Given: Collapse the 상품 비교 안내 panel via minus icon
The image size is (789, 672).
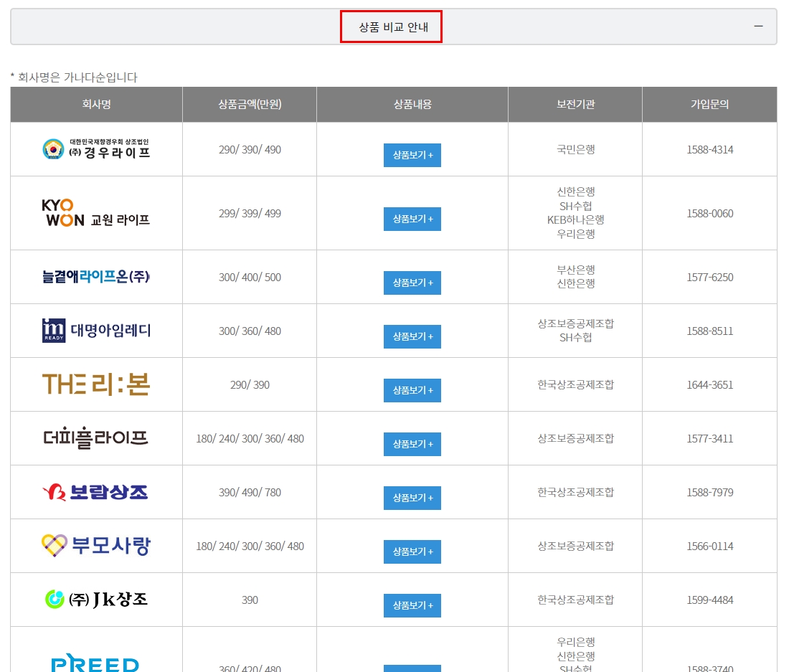Looking at the screenshot, I should coord(758,26).
